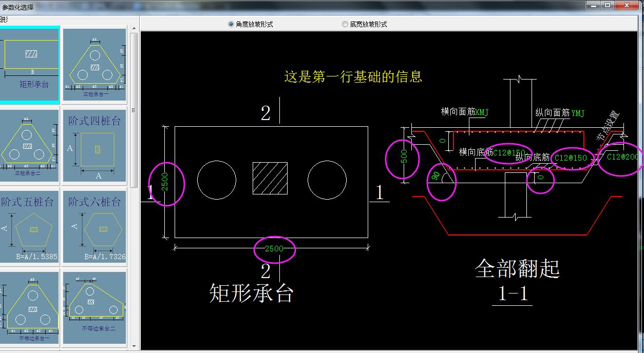The width and height of the screenshot is (644, 353).
Task: Click the YMJ 纵向面筋 value
Action: click(x=578, y=113)
